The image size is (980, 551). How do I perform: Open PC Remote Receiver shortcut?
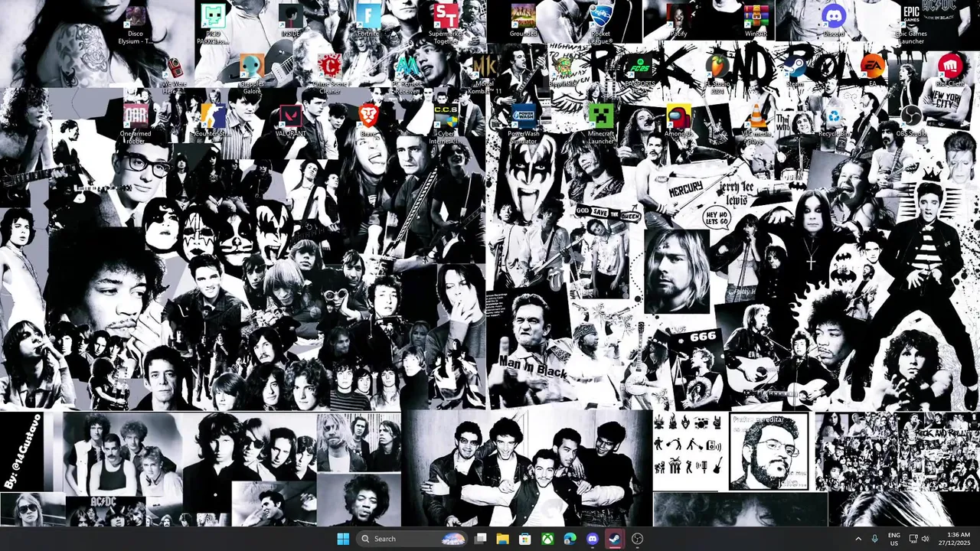point(407,73)
